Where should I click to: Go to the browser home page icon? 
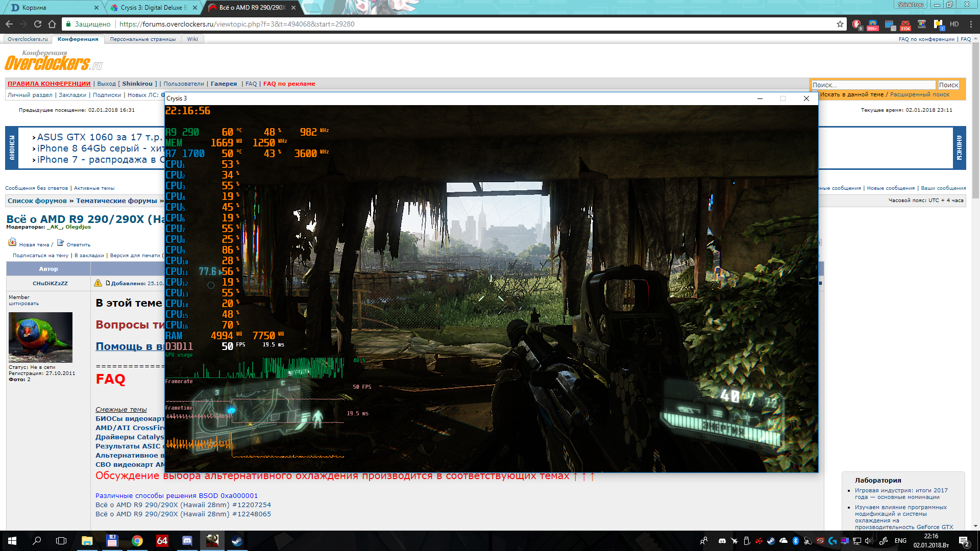coord(52,24)
